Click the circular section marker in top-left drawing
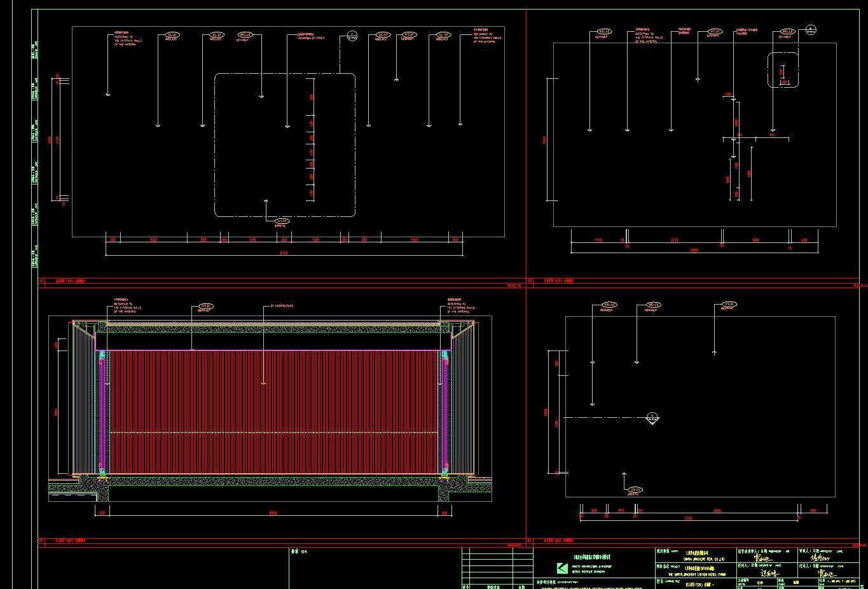This screenshot has width=868, height=589. (x=352, y=36)
